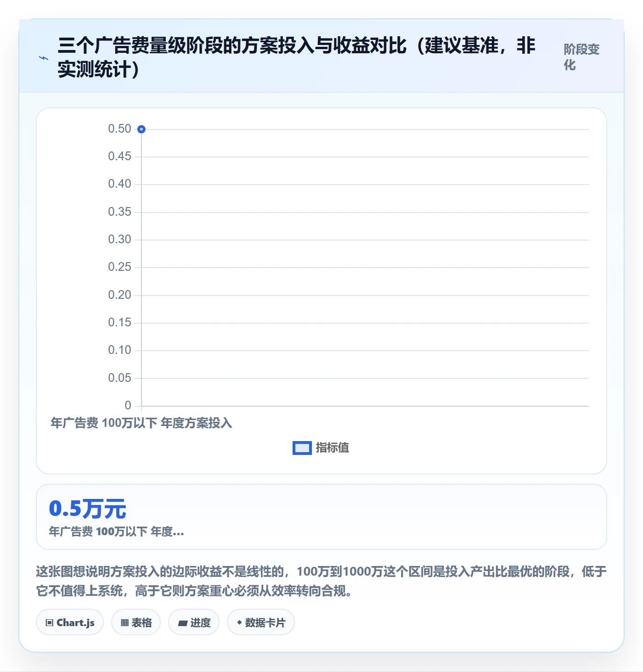This screenshot has height=672, width=643.
Task: Click the y-axis tick label 0.25
Action: [119, 267]
